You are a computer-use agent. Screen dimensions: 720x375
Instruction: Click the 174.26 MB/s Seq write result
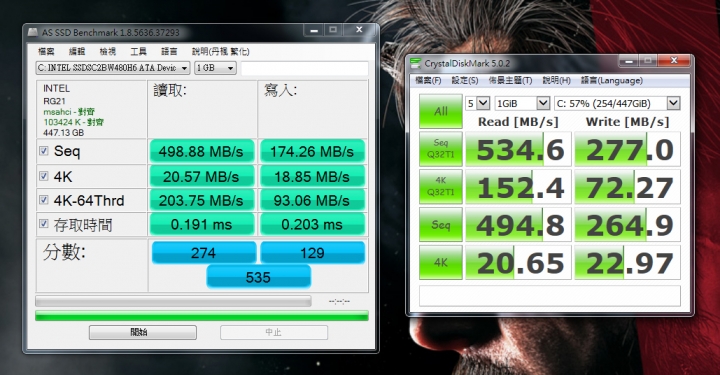pos(312,151)
